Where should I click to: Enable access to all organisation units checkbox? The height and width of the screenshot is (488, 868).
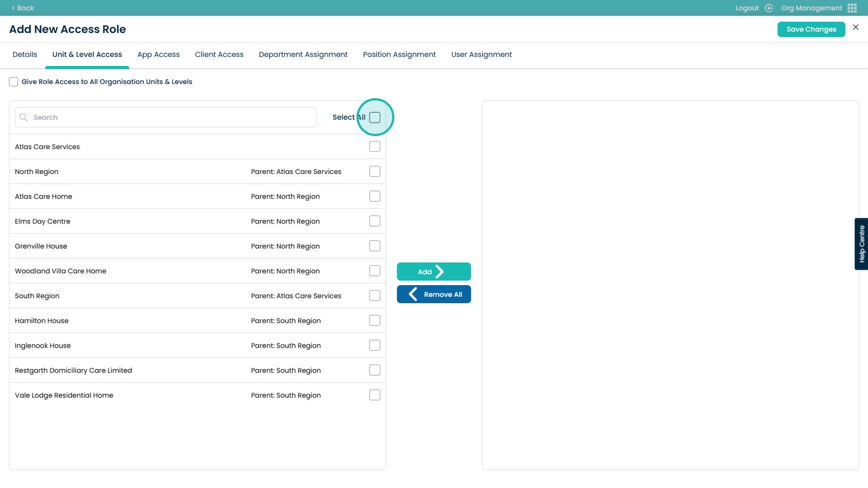14,82
